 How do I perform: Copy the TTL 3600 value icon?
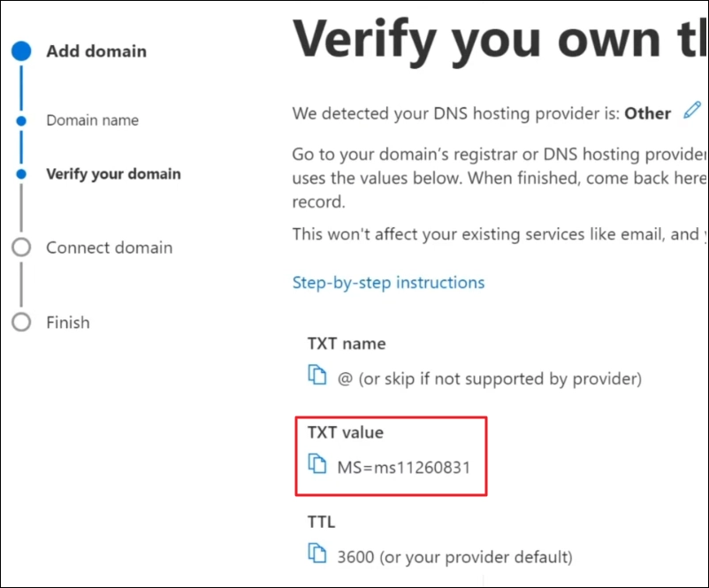click(x=317, y=554)
